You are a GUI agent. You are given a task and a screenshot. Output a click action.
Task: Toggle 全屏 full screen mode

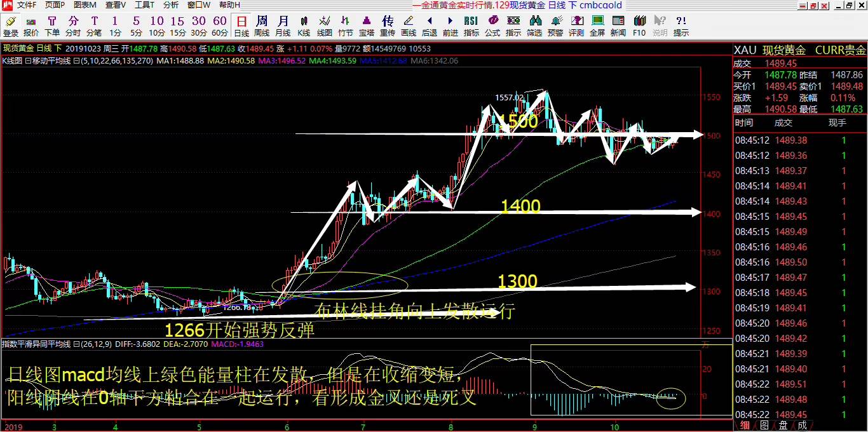pyautogui.click(x=597, y=26)
